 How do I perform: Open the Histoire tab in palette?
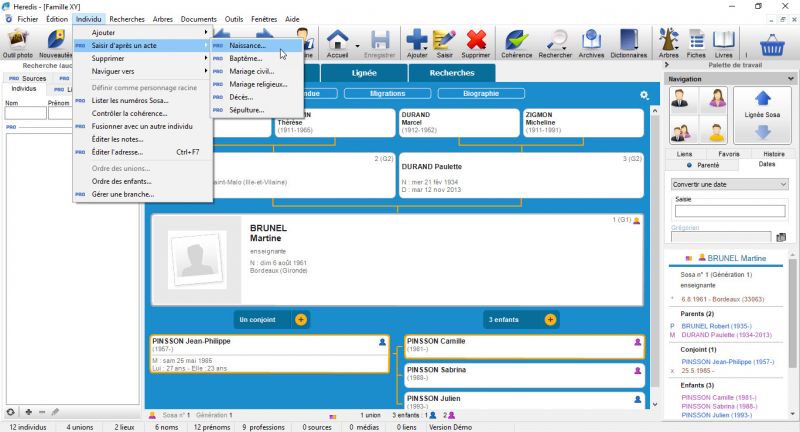pyautogui.click(x=773, y=154)
